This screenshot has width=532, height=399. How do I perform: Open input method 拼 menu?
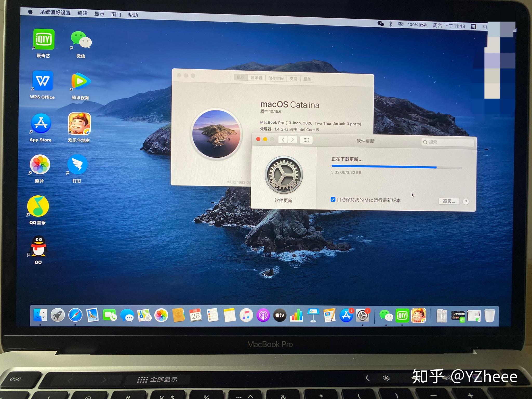pos(473,26)
